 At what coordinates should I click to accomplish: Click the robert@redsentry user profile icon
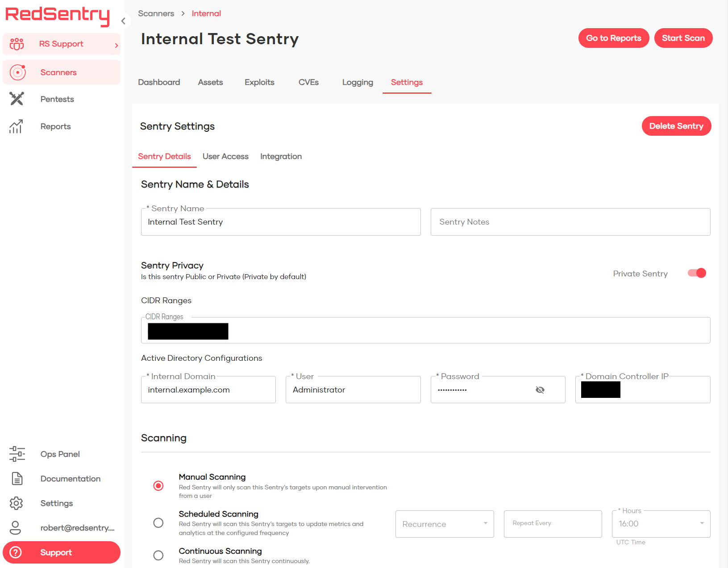(16, 527)
